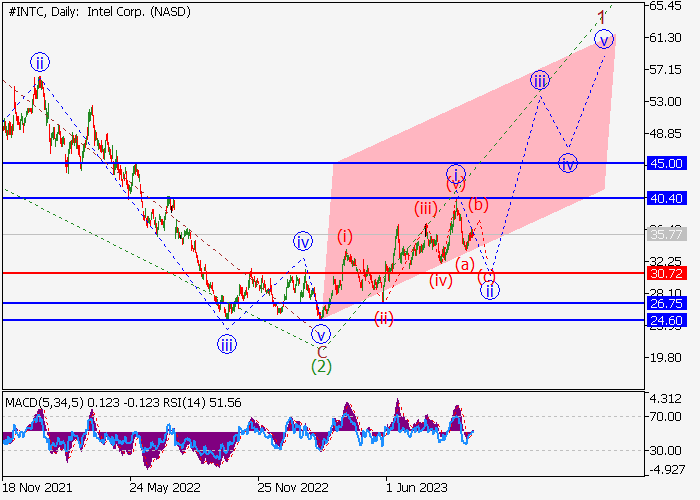Viewport: 700px width, 500px height.
Task: Click the 53.00 value on price scale
Action: (666, 102)
